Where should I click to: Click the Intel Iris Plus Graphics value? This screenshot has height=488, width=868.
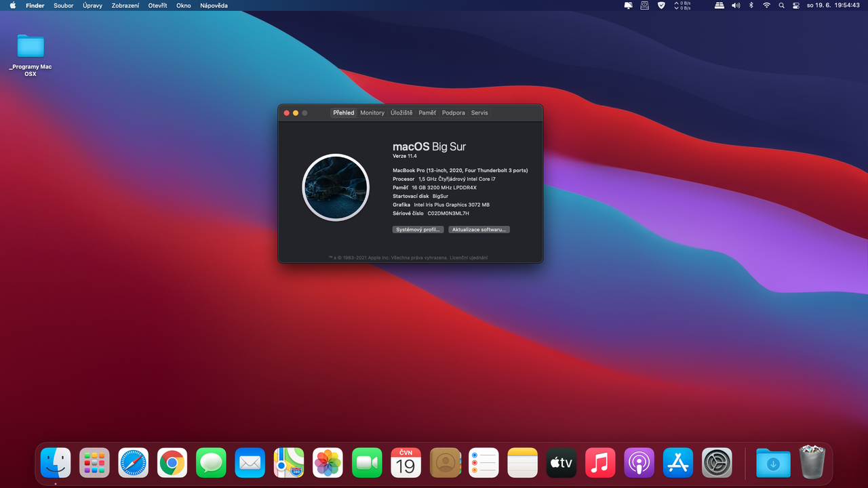pos(452,205)
